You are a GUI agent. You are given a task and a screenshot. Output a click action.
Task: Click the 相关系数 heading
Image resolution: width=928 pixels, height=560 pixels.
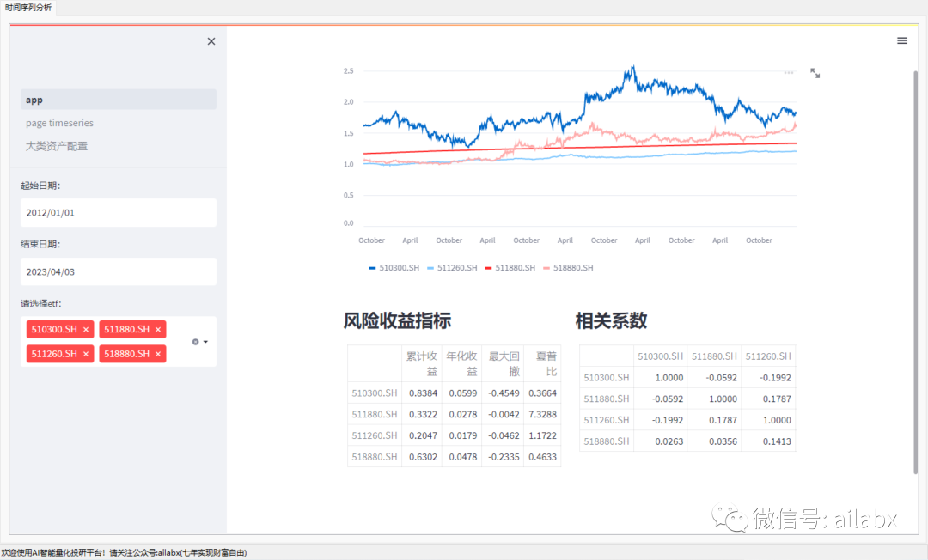tap(611, 321)
